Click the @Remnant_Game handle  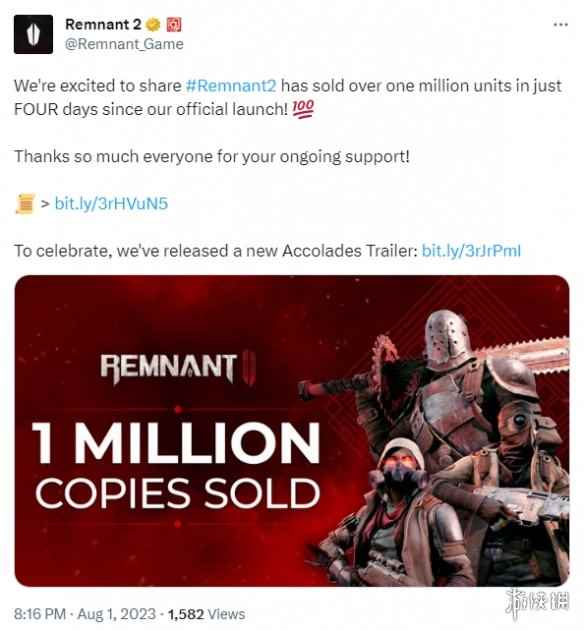click(x=124, y=44)
